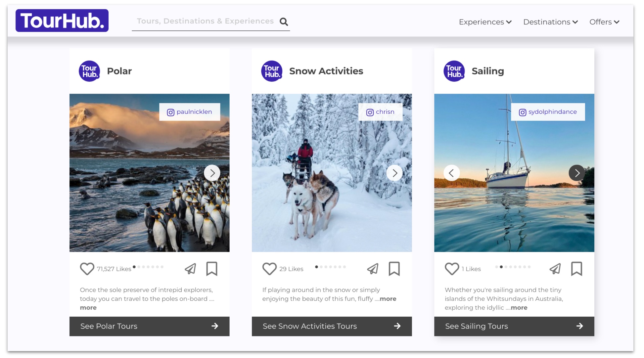This screenshot has height=358, width=644.
Task: Like the Snow Activities post with heart
Action: [269, 269]
